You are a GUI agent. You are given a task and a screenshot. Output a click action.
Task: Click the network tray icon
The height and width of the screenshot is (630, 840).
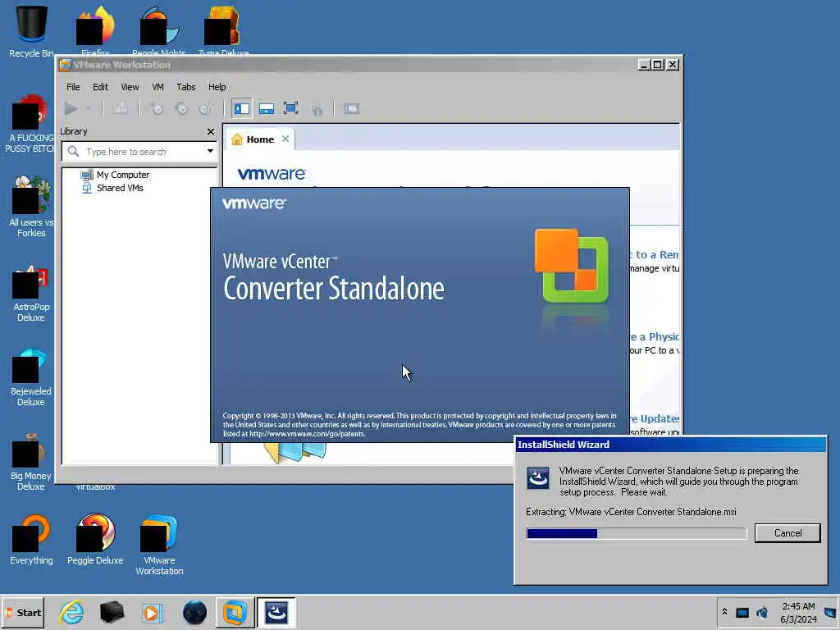tap(742, 612)
